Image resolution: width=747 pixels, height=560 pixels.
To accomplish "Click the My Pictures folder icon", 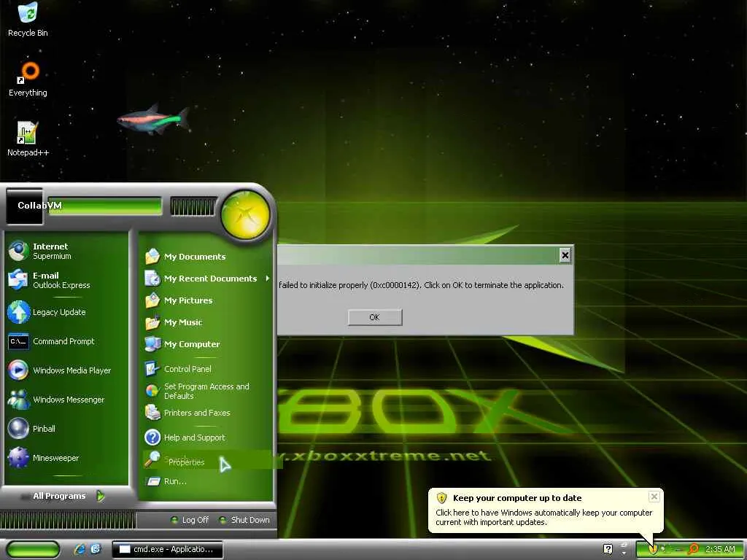I will click(152, 300).
